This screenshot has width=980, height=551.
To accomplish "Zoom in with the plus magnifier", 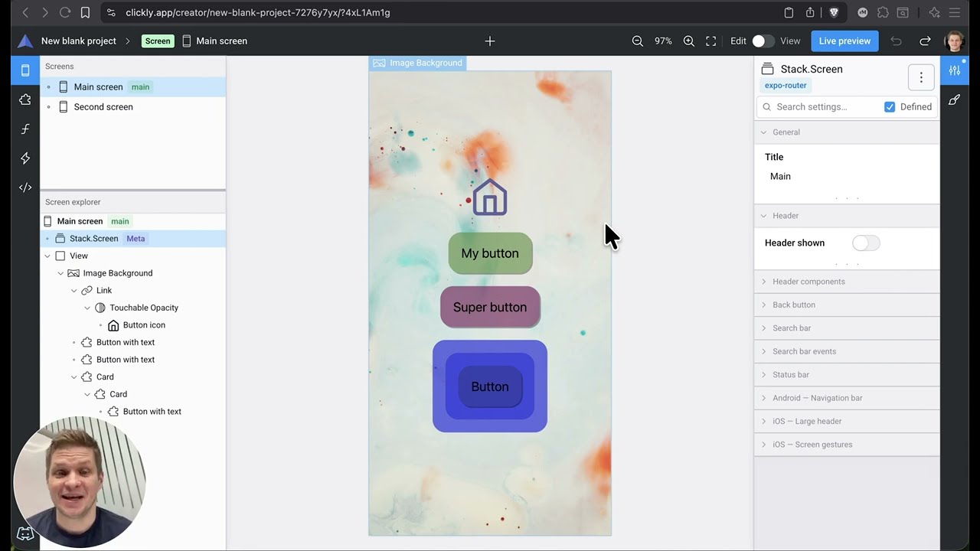I will point(688,41).
